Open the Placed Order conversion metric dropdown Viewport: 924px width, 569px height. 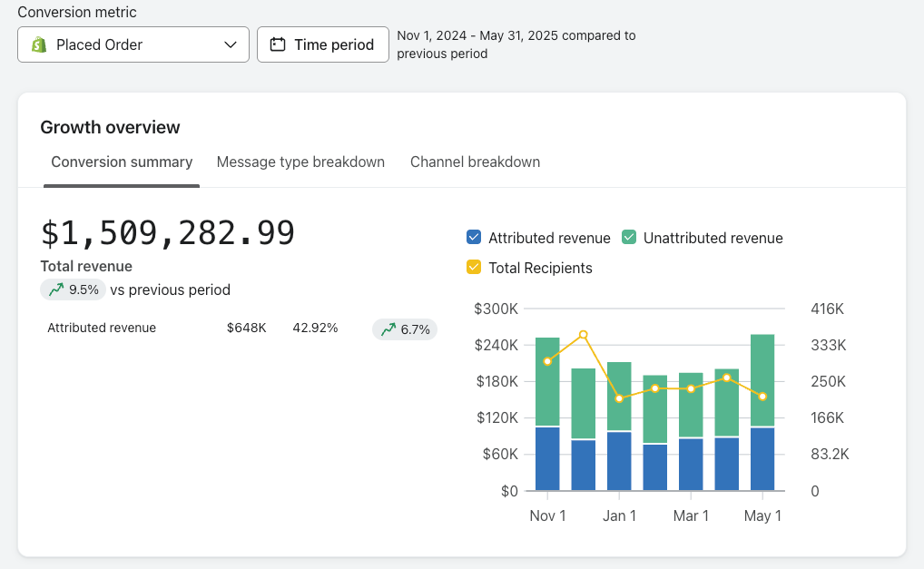(x=133, y=44)
